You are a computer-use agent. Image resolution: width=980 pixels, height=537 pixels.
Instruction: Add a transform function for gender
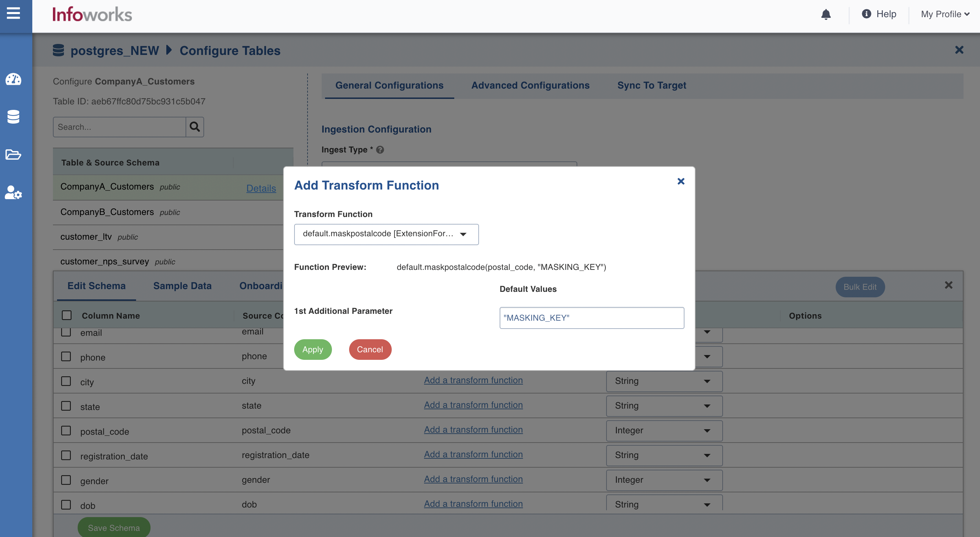coord(473,479)
